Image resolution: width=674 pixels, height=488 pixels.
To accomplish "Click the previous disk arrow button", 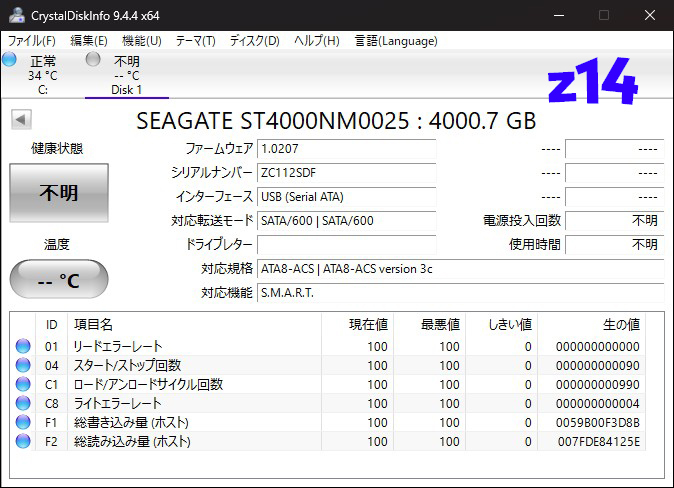I will click(20, 120).
